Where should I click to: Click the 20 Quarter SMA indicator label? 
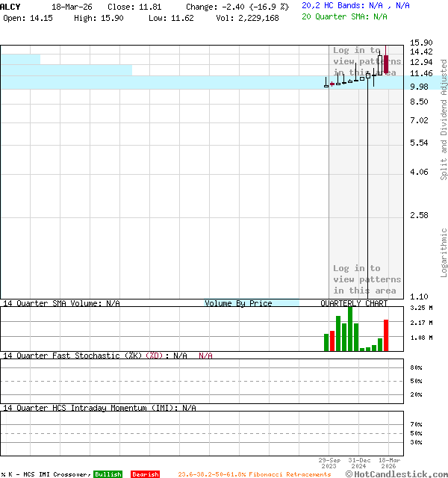(x=334, y=16)
